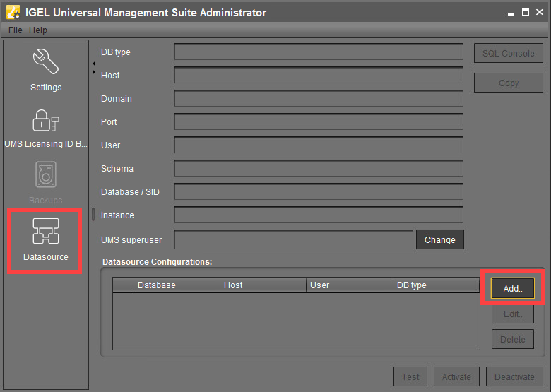Click into the UMS superuser field
Screen dimensions: 551x392
coord(293,239)
